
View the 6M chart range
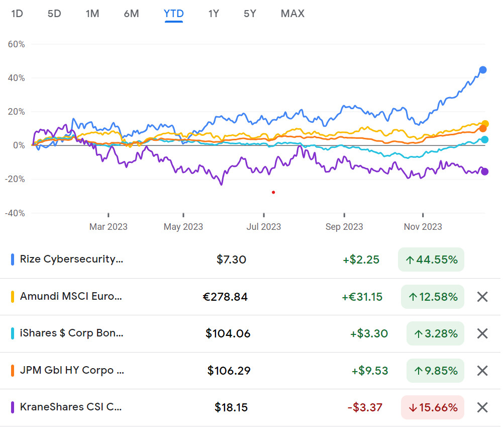[x=131, y=14]
